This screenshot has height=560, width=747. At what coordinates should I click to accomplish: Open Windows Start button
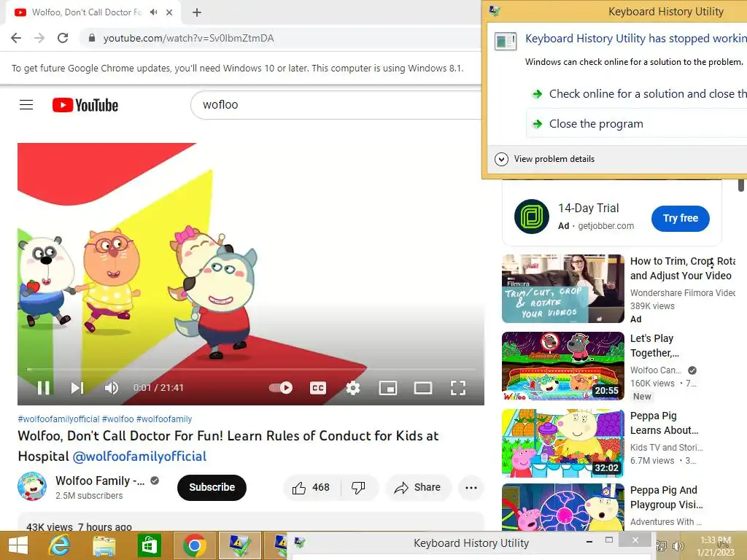click(18, 545)
